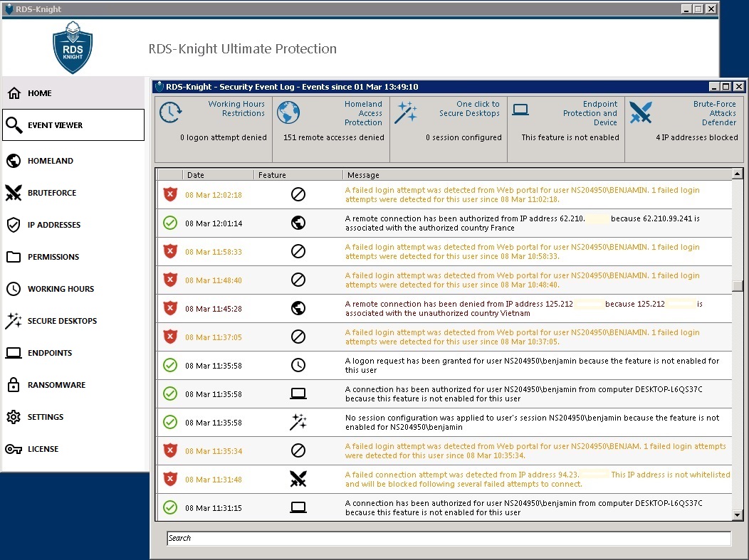This screenshot has height=560, width=749.
Task: Click the SECURE DESKTOPS magic wand icon
Action: point(14,321)
